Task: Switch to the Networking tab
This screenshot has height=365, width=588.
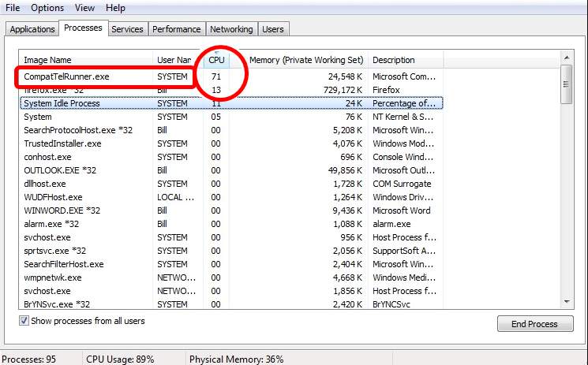Action: (x=231, y=29)
